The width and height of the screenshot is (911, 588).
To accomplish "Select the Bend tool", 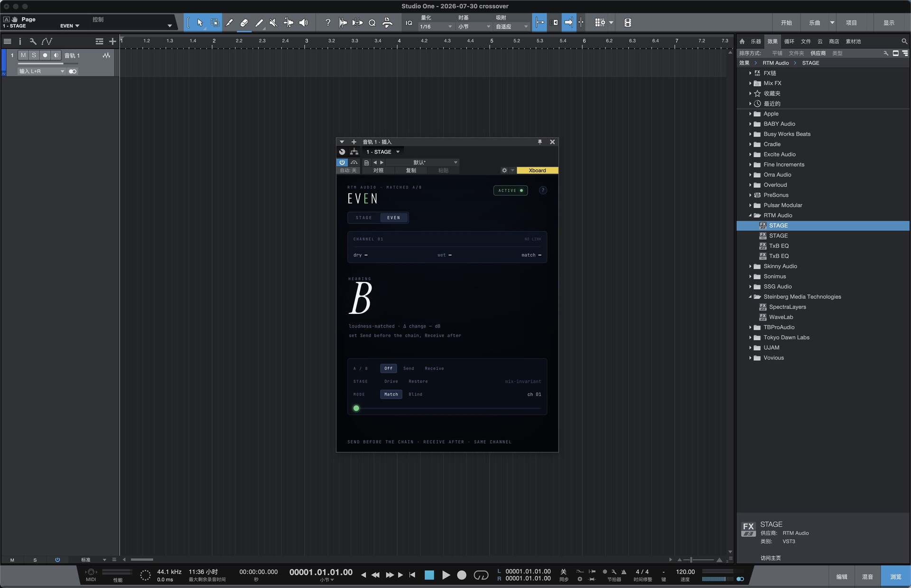I will 288,23.
